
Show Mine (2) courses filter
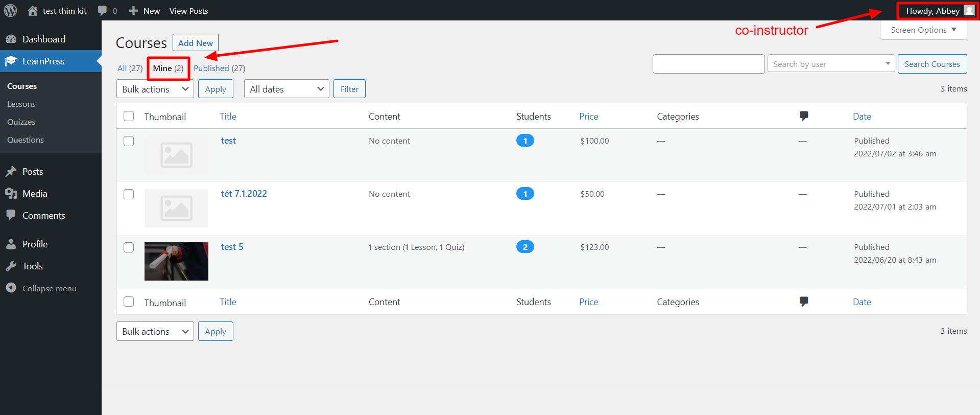[168, 68]
